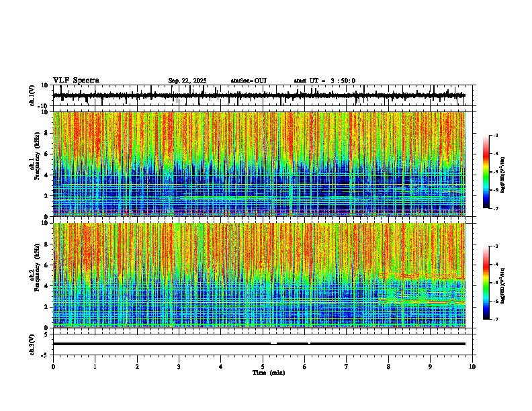Click the ch.1 spectrogram color scale bar
532x411 pixels.
486,172
